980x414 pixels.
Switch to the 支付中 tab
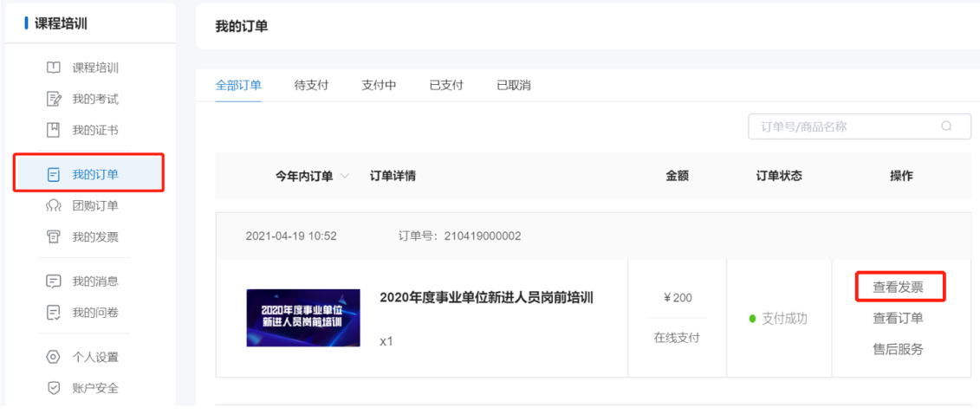pyautogui.click(x=379, y=85)
